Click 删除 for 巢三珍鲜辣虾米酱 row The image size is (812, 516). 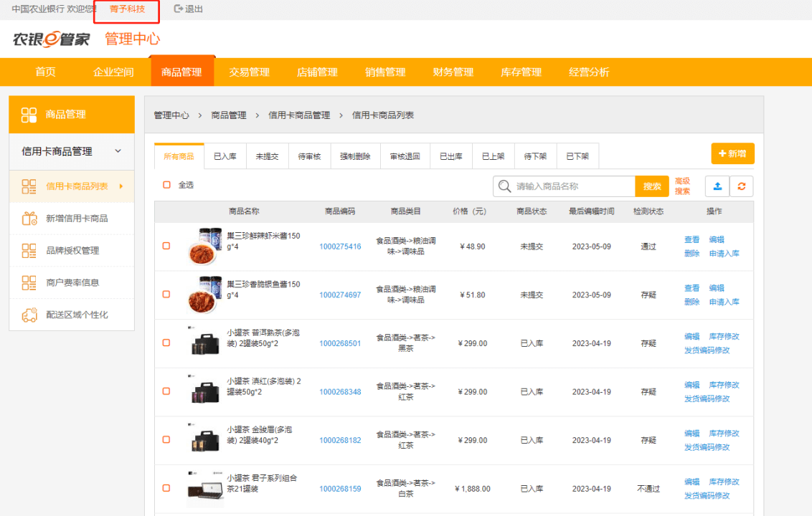(692, 253)
